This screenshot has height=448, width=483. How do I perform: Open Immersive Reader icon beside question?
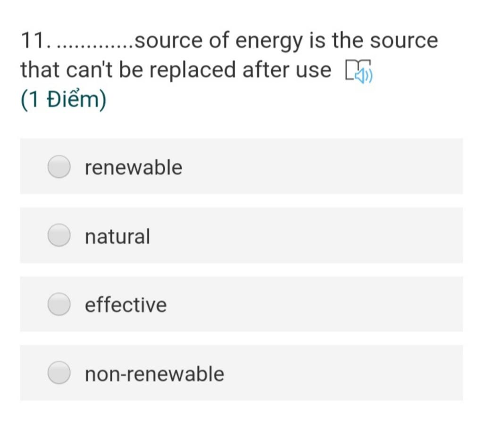point(359,71)
